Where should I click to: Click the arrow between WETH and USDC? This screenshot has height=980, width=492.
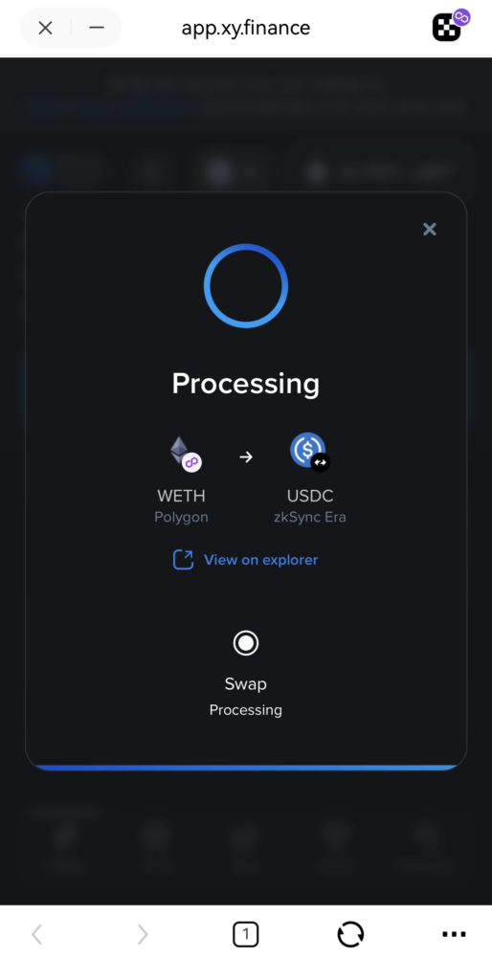pos(246,457)
